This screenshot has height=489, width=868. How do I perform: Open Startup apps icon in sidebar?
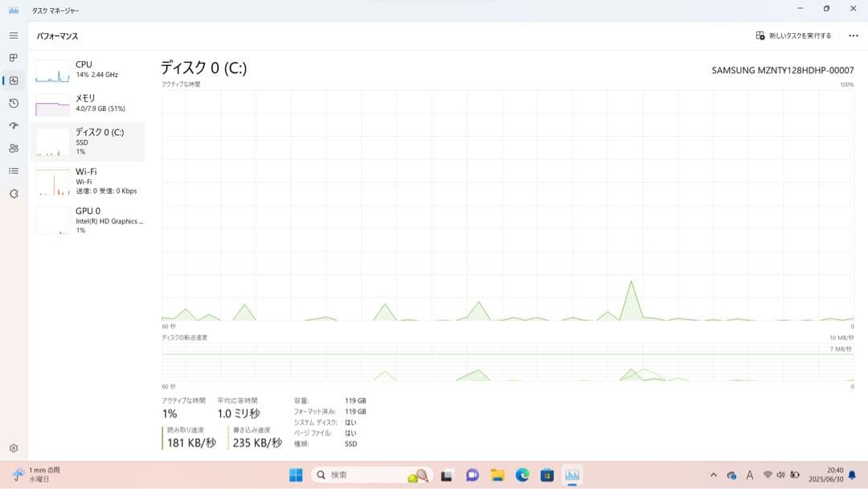coord(14,125)
